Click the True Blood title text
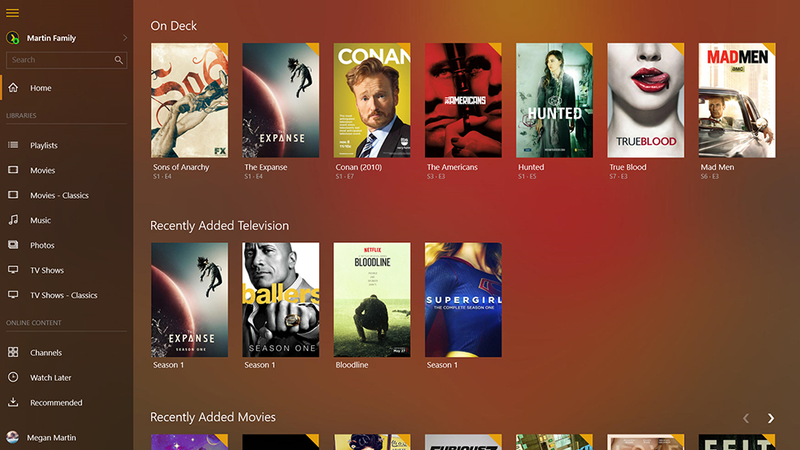 point(628,167)
